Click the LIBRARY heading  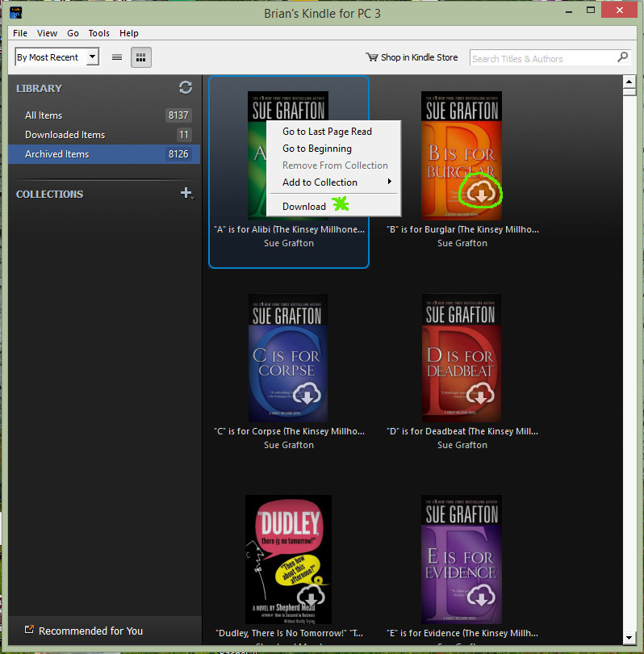[x=40, y=89]
